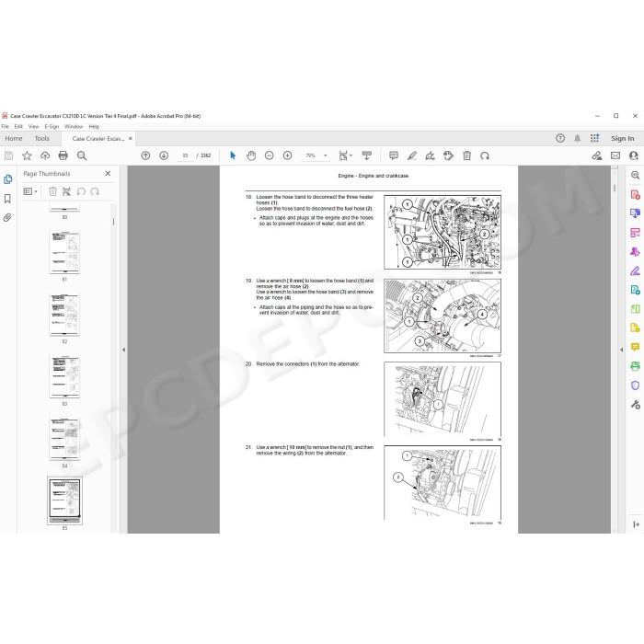Add a comment with the sticky note icon
The width and height of the screenshot is (644, 644).
pos(394,155)
